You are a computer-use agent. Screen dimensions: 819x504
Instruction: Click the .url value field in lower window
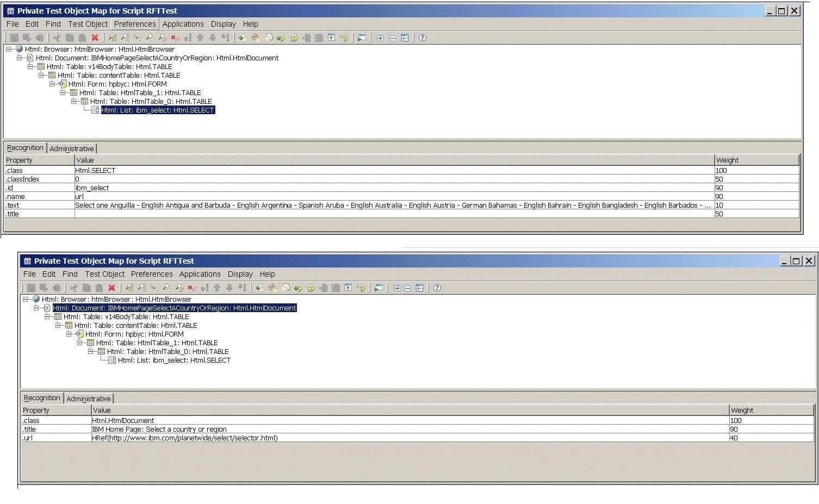pyautogui.click(x=185, y=438)
